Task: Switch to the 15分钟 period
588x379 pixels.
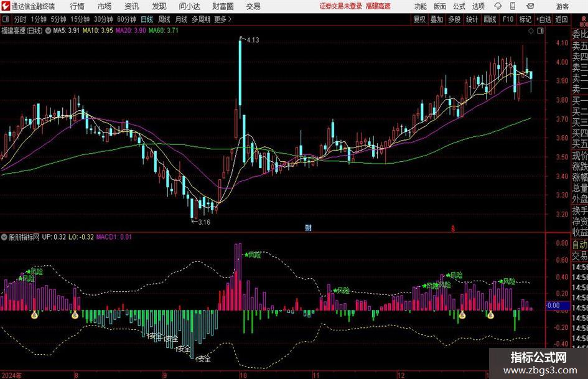Action: (80, 19)
